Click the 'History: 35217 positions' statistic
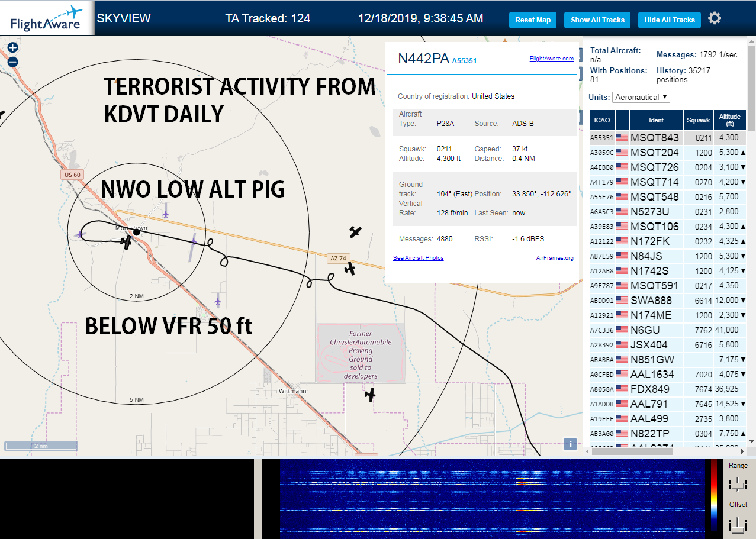 click(x=683, y=75)
